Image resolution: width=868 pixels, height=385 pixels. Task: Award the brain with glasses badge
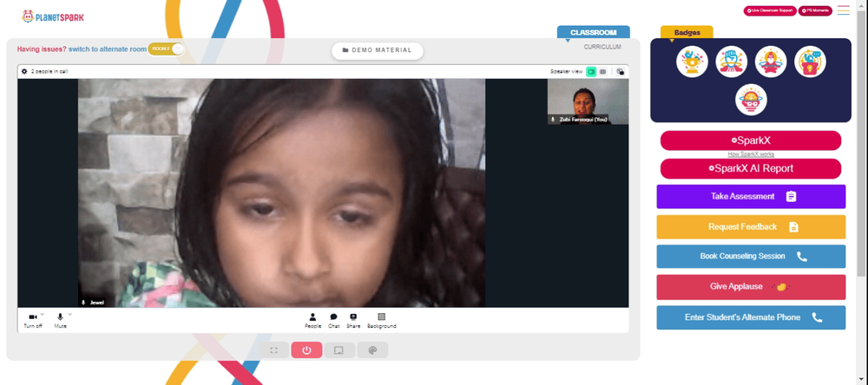(751, 100)
